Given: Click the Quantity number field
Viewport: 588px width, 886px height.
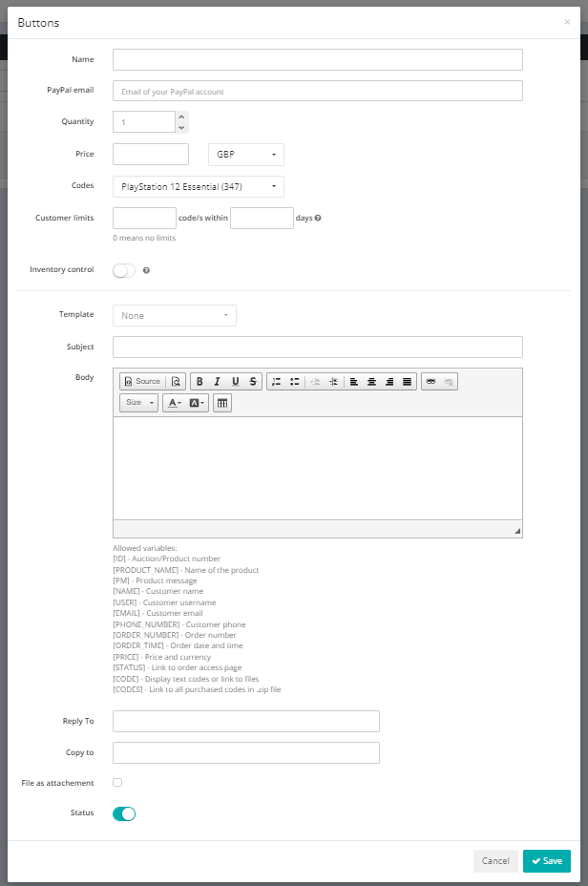Looking at the screenshot, I should click(144, 122).
